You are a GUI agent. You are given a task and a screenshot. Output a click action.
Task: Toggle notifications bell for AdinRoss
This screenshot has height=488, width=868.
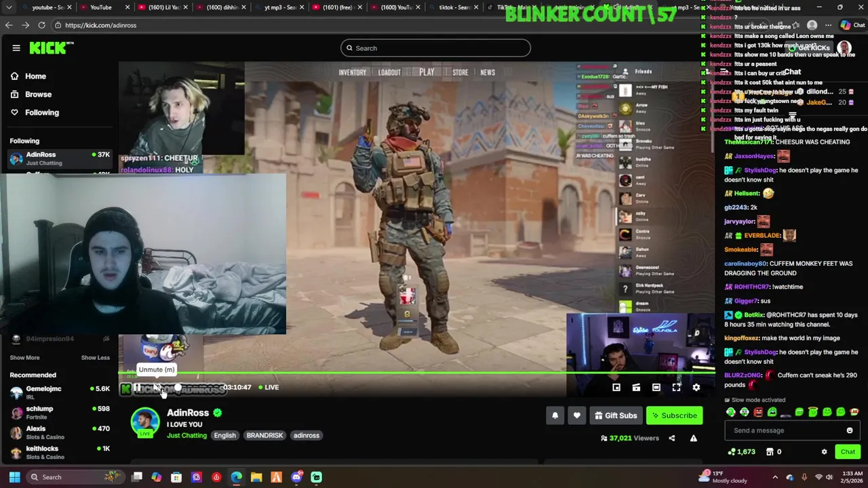click(555, 416)
